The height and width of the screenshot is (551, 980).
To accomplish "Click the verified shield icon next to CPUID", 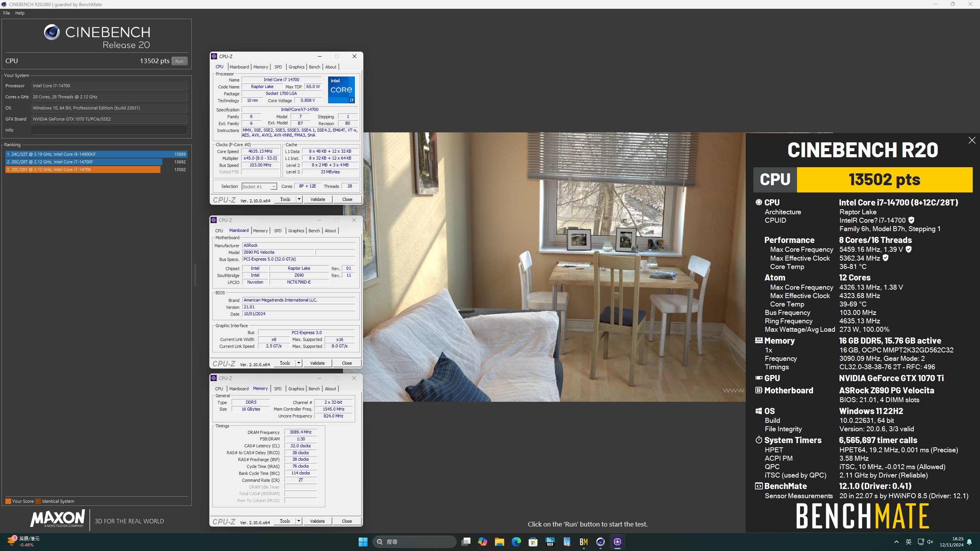I will [x=911, y=220].
